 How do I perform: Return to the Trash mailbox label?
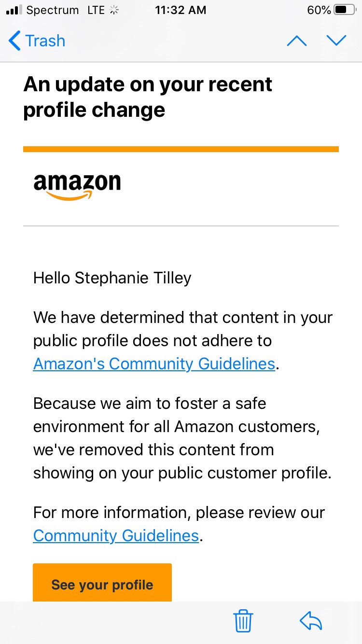point(45,41)
